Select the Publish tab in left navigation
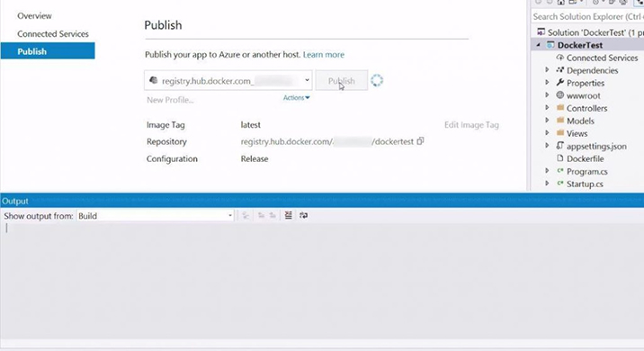This screenshot has width=644, height=351. (48, 51)
